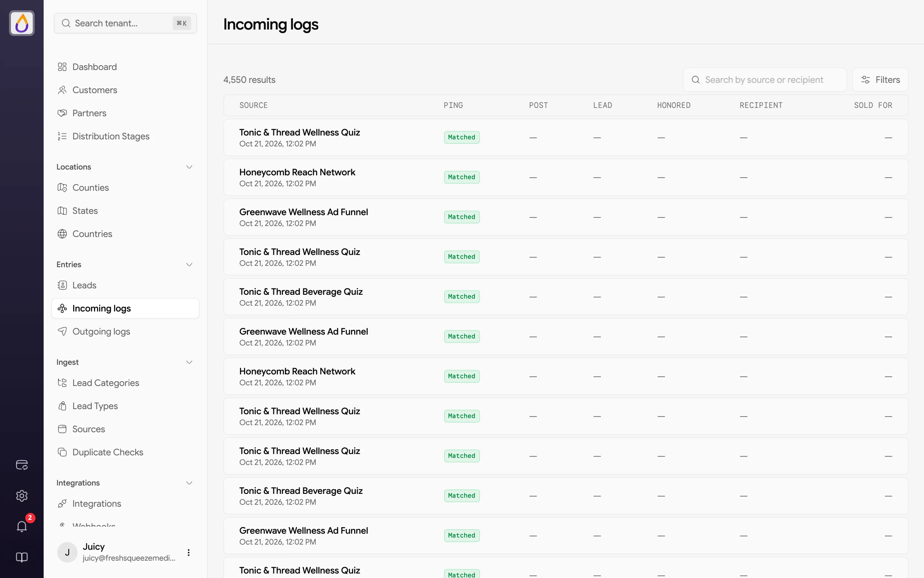Viewport: 924px width, 578px height.
Task: Open Integrations page link
Action: tap(97, 504)
